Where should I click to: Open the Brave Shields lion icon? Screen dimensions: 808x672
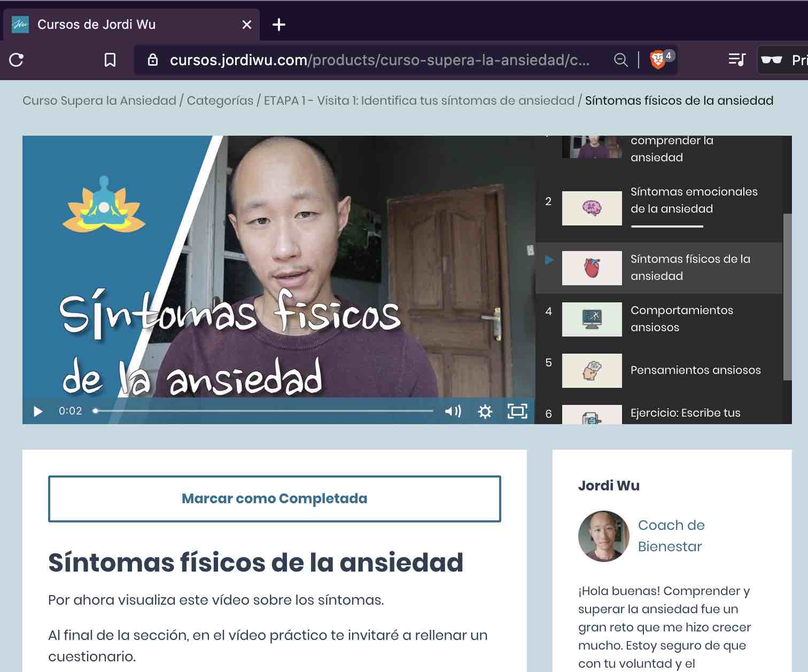click(658, 59)
